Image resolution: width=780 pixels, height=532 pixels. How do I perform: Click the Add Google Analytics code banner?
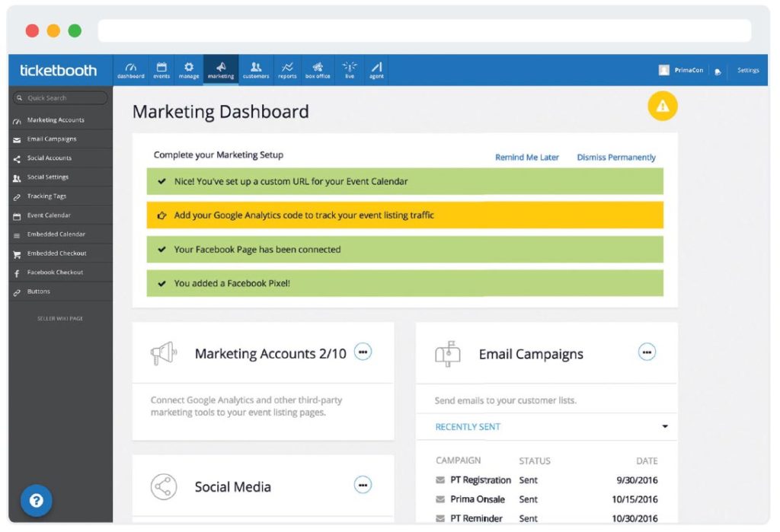point(404,215)
